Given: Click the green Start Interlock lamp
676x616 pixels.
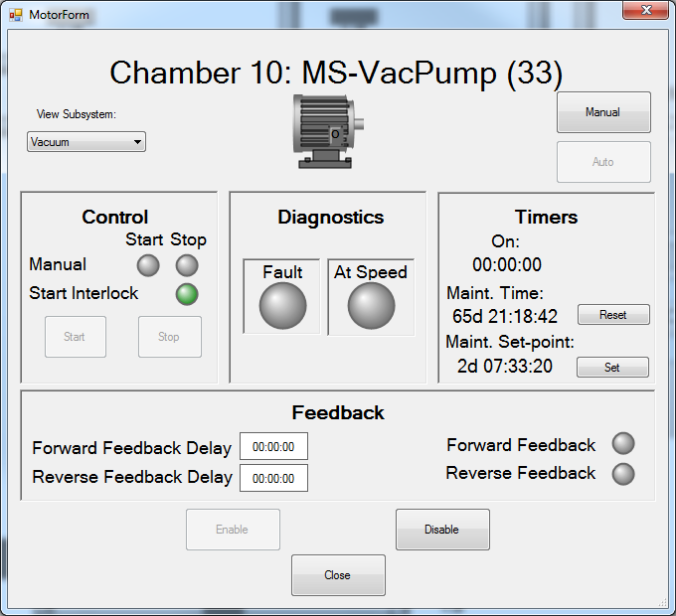Looking at the screenshot, I should click(187, 294).
